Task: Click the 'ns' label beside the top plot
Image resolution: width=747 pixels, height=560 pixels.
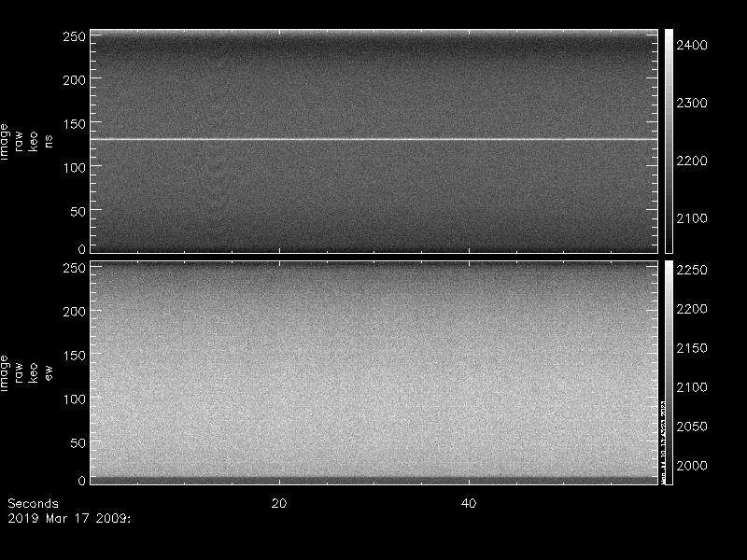Action: tap(49, 142)
